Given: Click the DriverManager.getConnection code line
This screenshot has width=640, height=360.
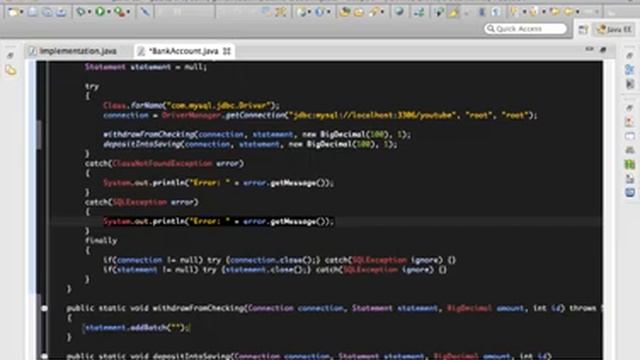Looking at the screenshot, I should point(320,116).
